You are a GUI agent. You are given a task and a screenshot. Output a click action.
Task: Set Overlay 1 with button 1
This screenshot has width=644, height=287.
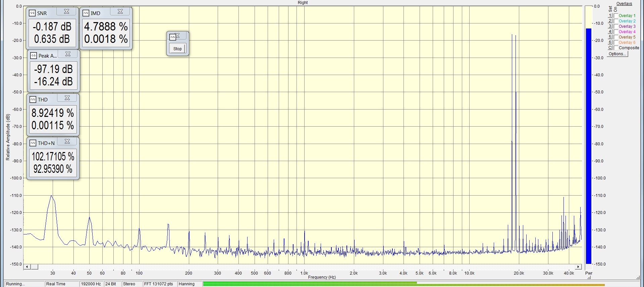point(610,15)
